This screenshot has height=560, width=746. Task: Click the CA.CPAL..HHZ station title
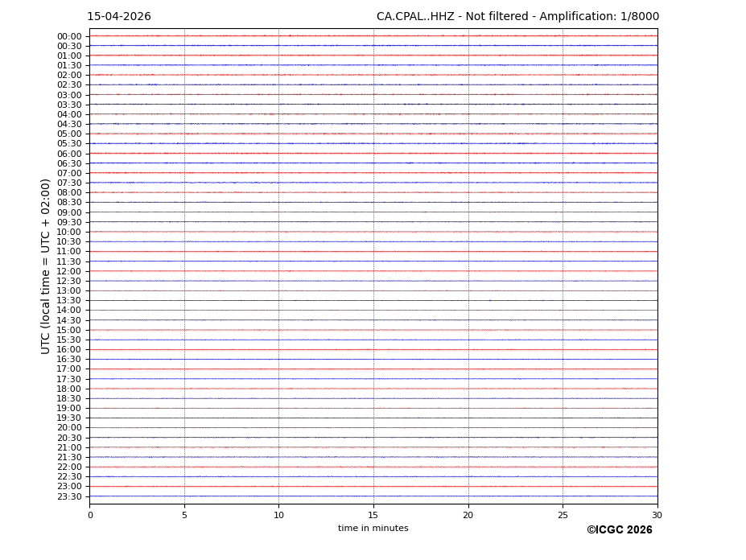coord(517,17)
